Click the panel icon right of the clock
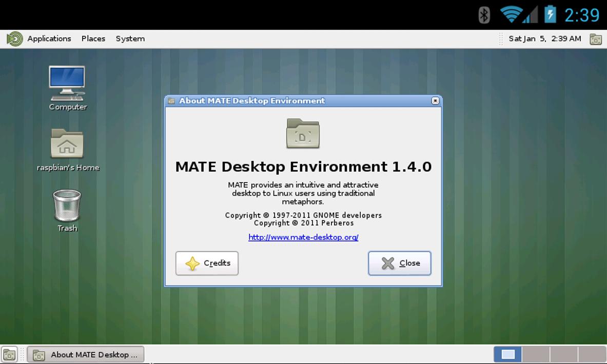 pos(595,38)
